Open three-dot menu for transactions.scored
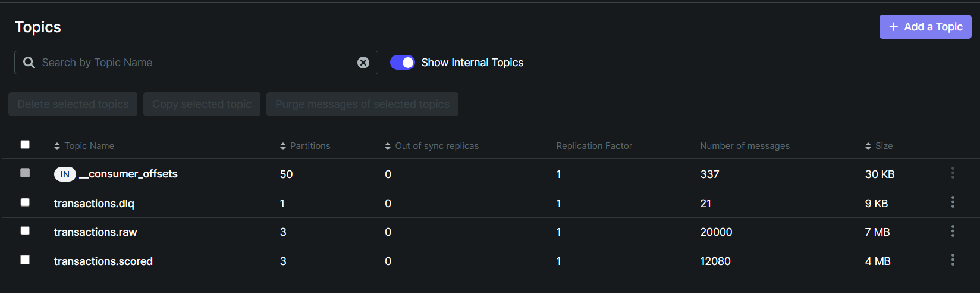Screen dimensions: 980x293 (953, 260)
